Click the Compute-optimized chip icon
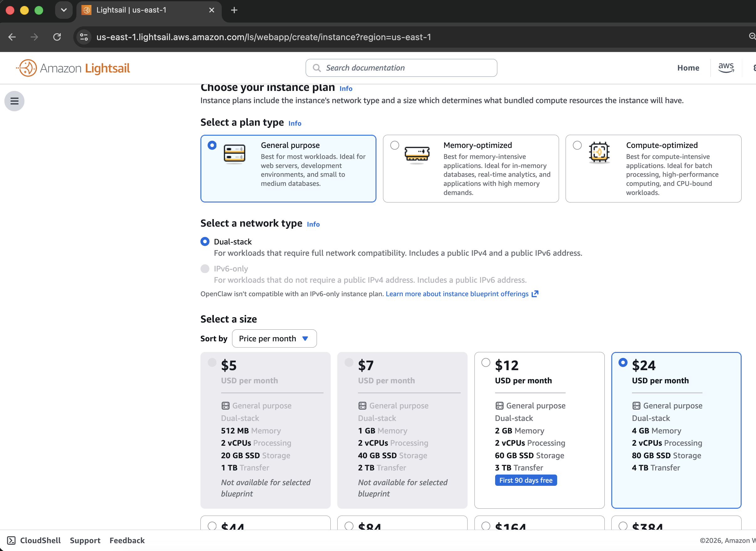Screen dimensions: 756x551 [599, 152]
